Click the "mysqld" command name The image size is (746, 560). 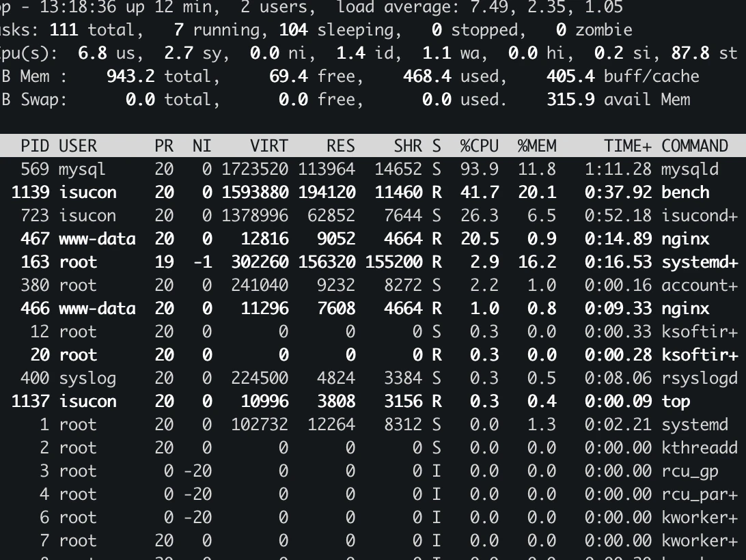coord(690,169)
